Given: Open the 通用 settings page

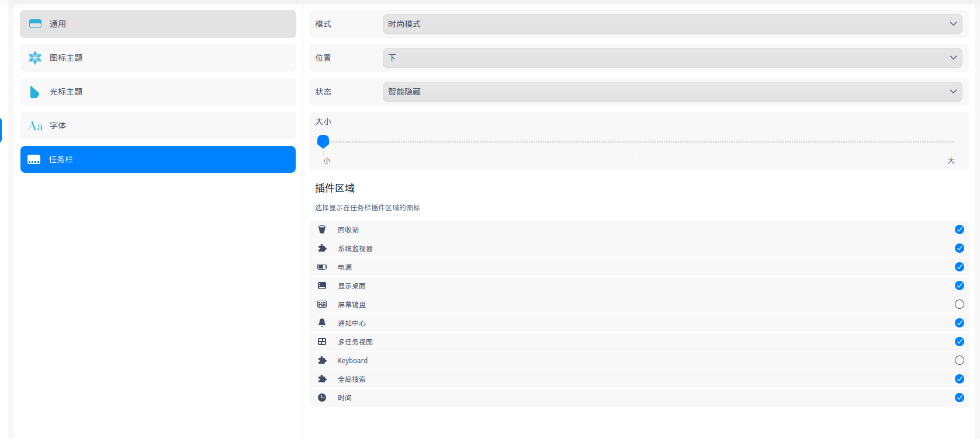Looking at the screenshot, I should (158, 24).
